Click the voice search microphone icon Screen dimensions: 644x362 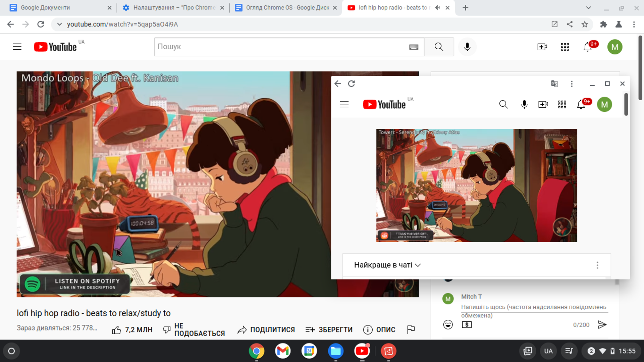click(x=467, y=47)
